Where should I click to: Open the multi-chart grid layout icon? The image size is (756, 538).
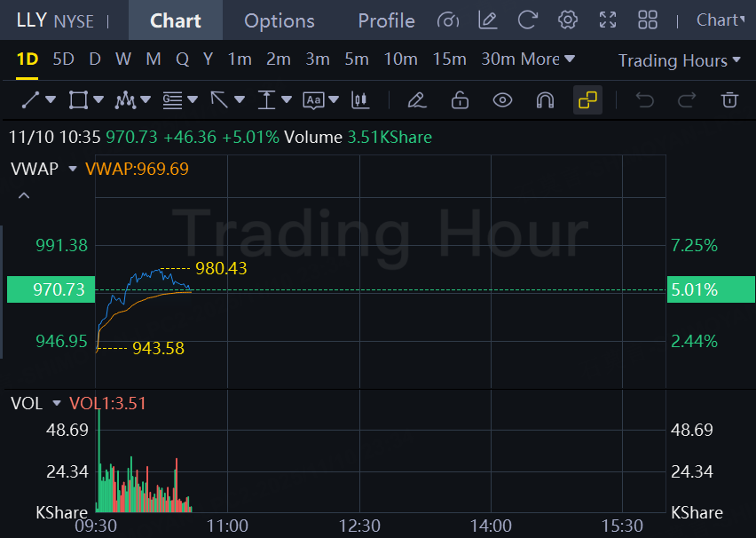(648, 20)
